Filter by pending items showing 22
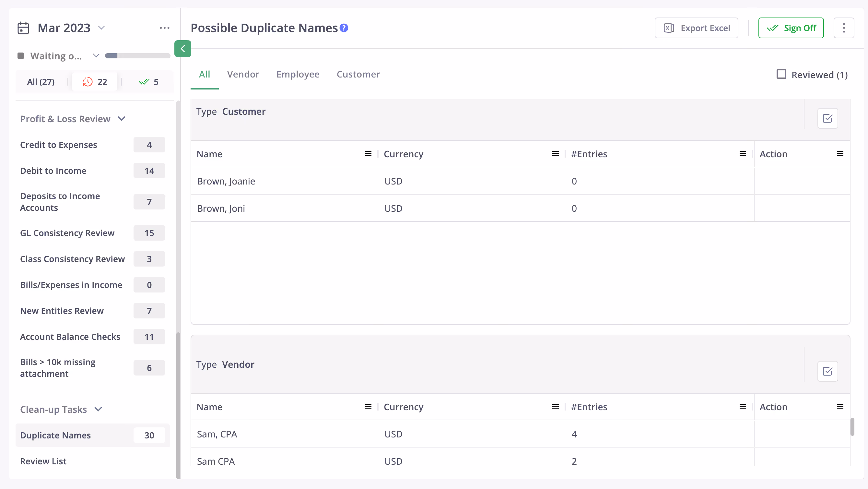Screen dimensions: 868x489 tap(95, 82)
